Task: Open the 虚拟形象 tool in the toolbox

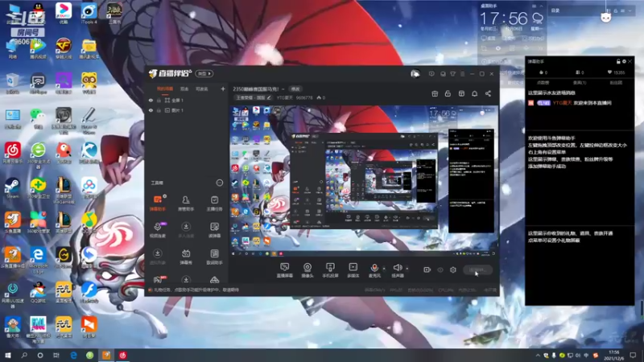Action: tap(158, 257)
